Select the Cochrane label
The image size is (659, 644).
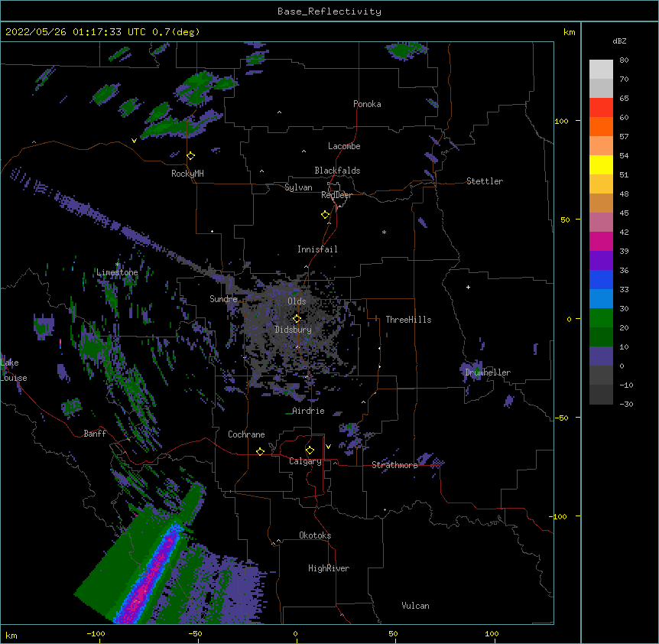[x=246, y=434]
